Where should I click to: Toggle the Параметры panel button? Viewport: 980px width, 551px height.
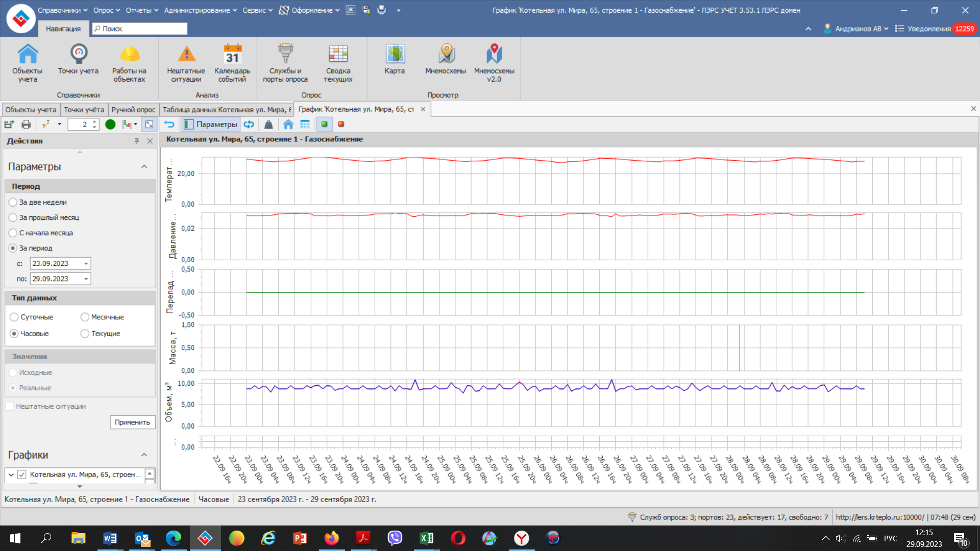tap(210, 124)
